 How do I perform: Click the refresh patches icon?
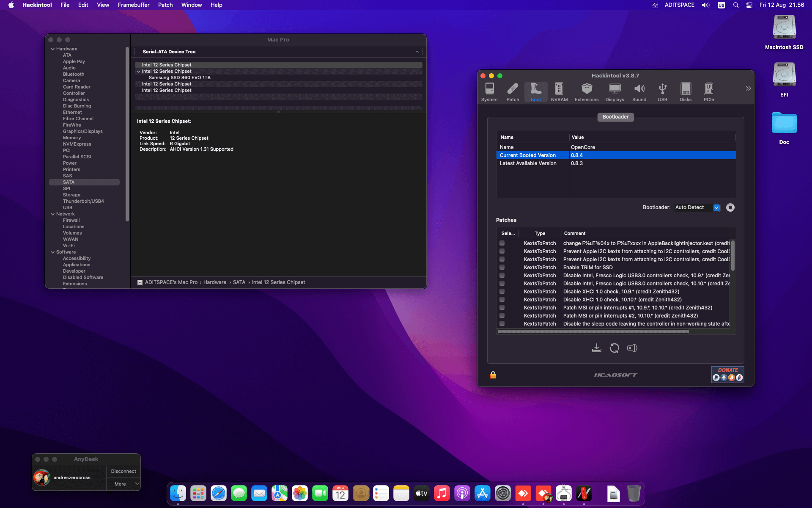614,348
